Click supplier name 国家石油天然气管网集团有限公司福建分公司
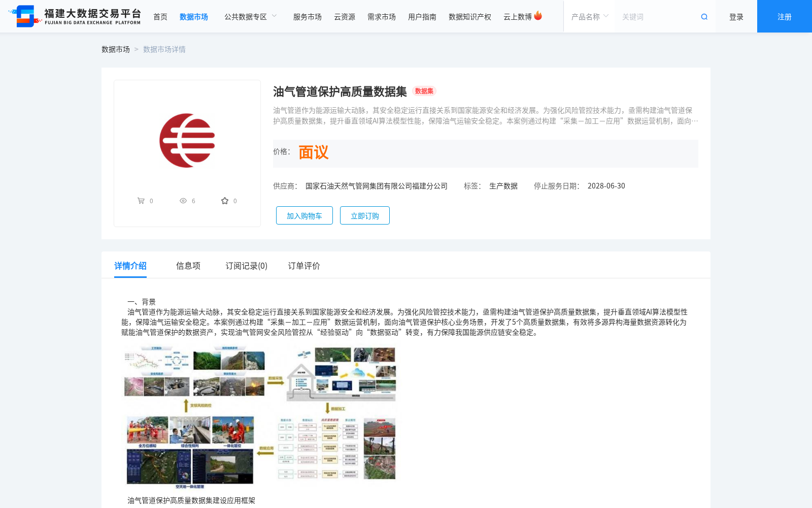812x508 pixels. point(377,186)
